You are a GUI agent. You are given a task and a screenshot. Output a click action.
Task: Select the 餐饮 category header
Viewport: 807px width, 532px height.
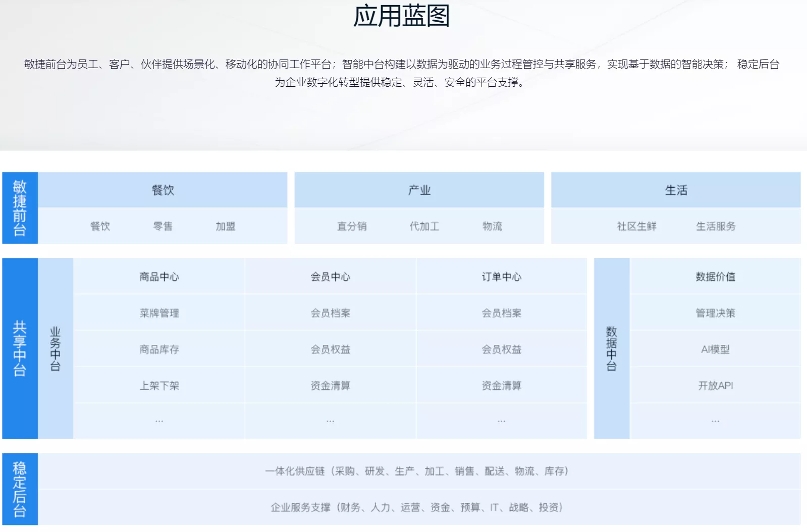coord(163,190)
